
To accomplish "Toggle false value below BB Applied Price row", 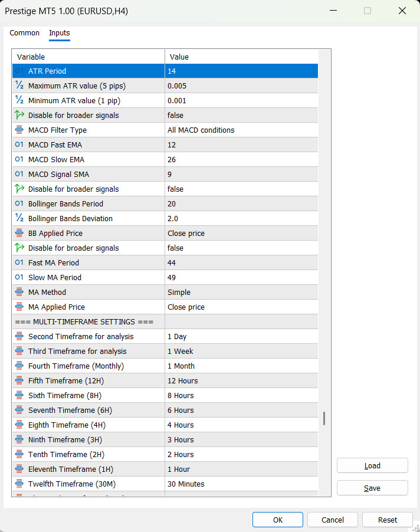I will point(241,248).
